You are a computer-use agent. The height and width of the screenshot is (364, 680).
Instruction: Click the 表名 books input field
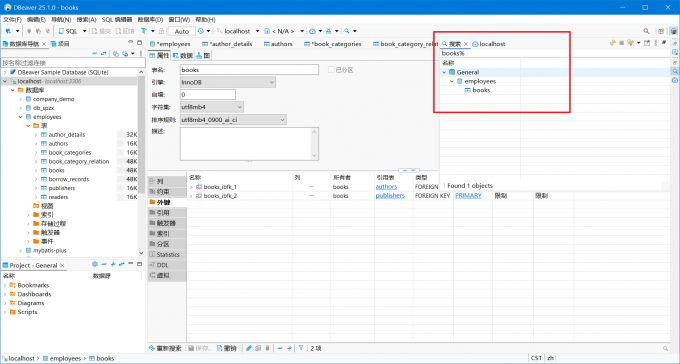(249, 70)
